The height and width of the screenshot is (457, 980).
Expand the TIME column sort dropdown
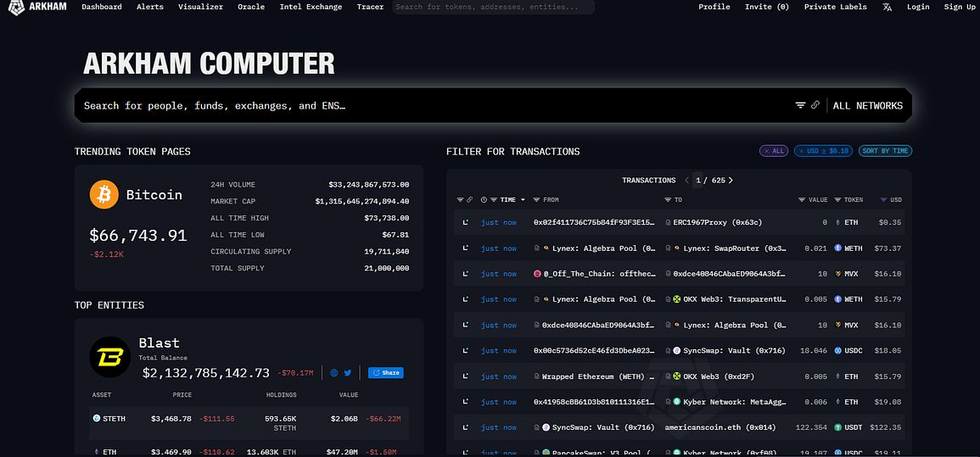click(523, 200)
